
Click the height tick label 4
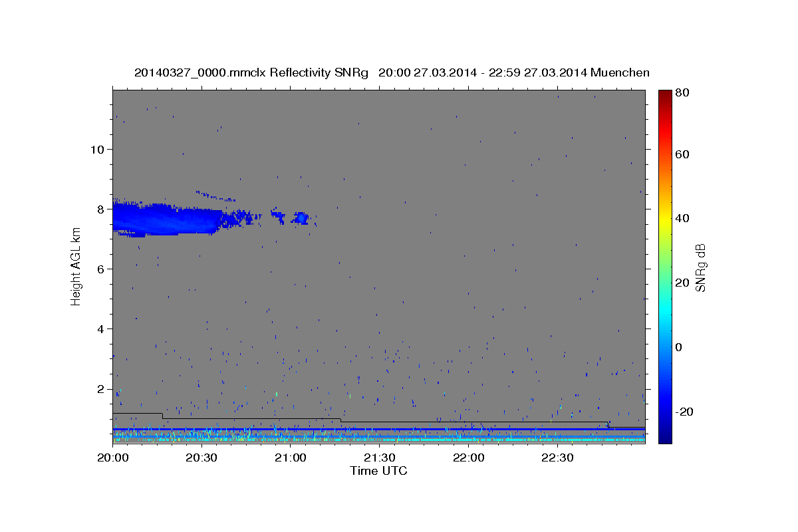tap(102, 329)
